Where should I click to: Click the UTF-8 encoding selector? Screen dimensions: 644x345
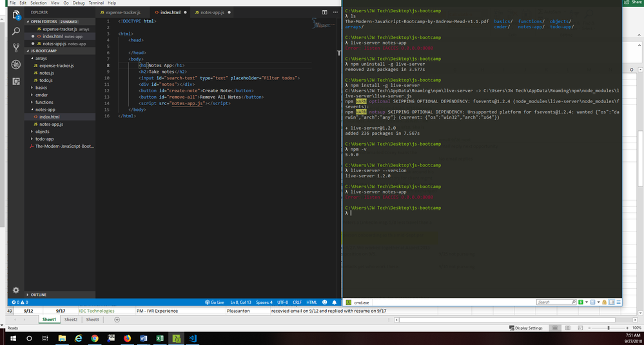tap(282, 302)
